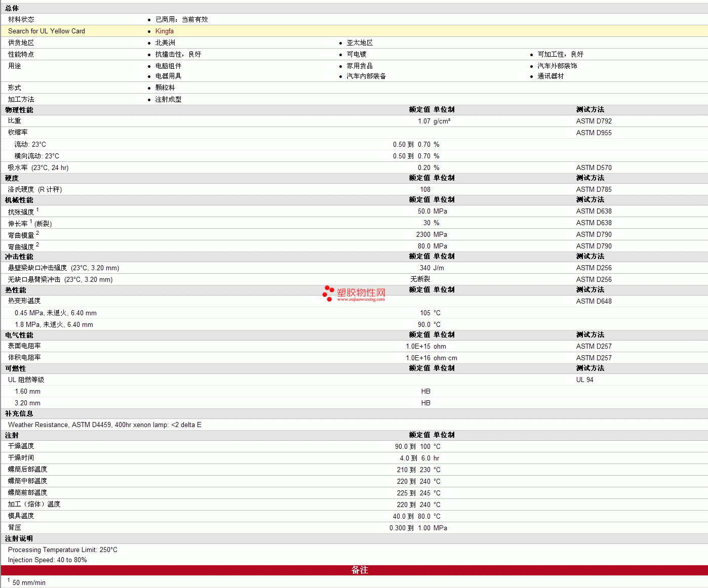
Task: Click '伸长率 (断裂)' row label
Action: 30,223
